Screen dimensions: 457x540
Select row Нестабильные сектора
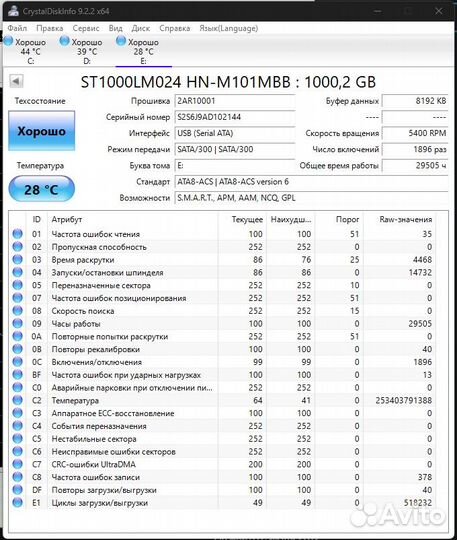tap(222, 438)
